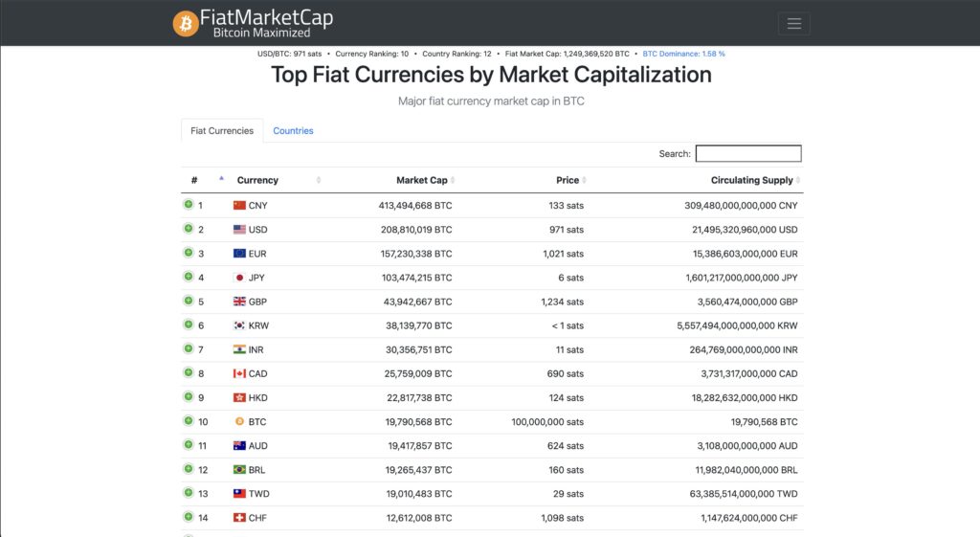Screen dimensions: 980x537
Task: Expand the green plus for BTC row
Action: coord(189,421)
